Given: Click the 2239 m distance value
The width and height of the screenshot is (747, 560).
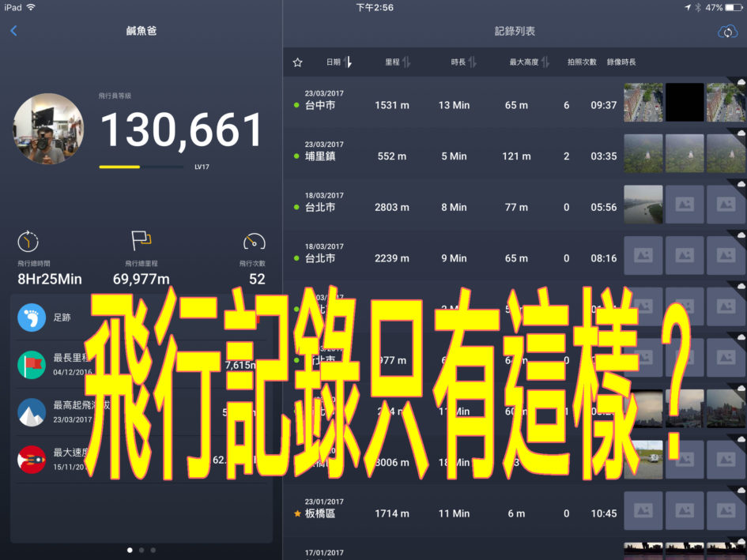Looking at the screenshot, I should tap(391, 258).
